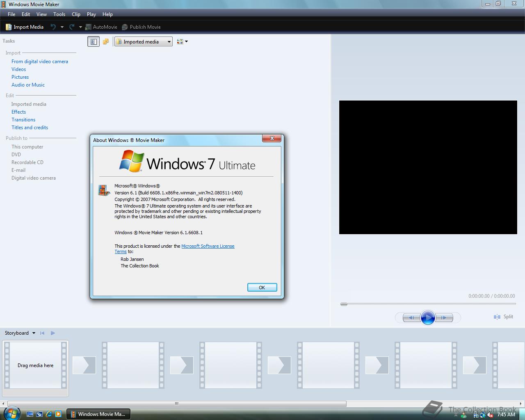Viewport: 525px width, 420px height.
Task: Click the Next Frame button
Action: (444, 317)
